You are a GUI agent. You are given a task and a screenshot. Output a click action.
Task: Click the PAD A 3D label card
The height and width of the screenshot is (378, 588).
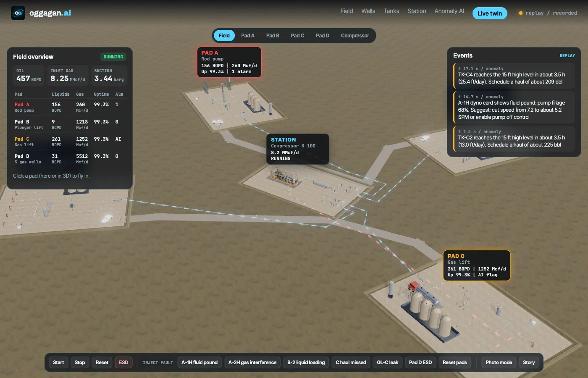click(x=229, y=62)
